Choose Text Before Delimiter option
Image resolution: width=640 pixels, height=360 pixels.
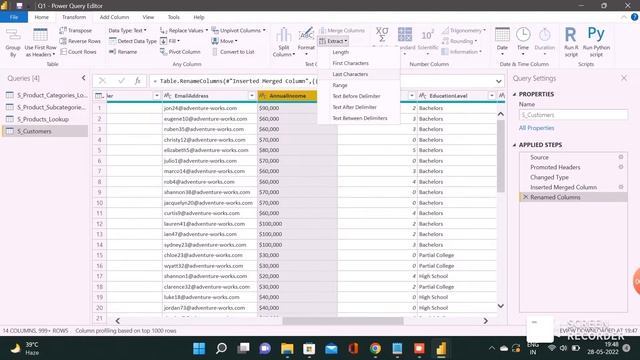click(x=356, y=96)
